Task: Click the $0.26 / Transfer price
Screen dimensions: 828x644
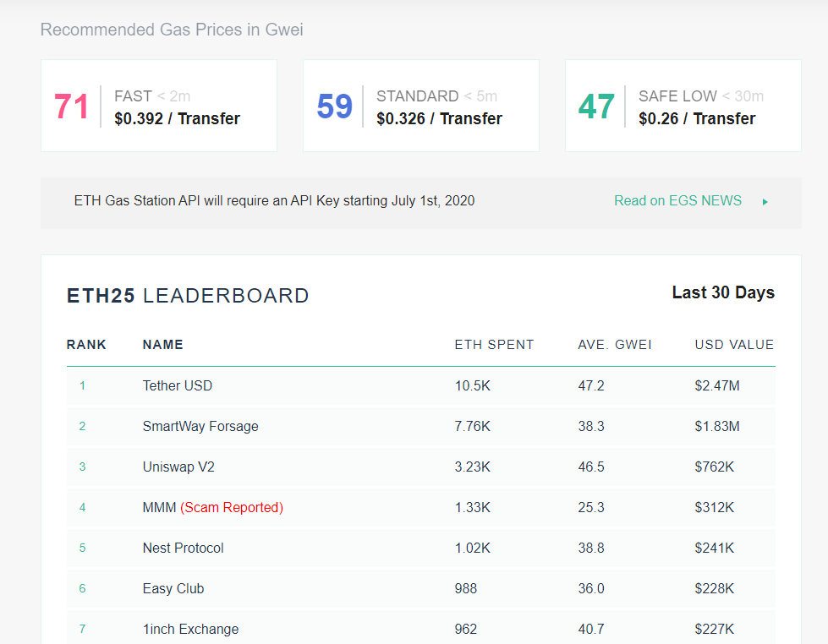Action: click(697, 119)
